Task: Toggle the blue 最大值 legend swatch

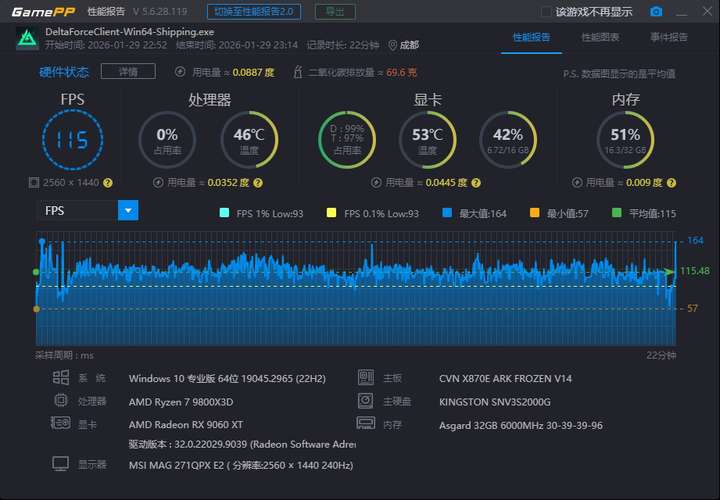Action: tap(447, 213)
